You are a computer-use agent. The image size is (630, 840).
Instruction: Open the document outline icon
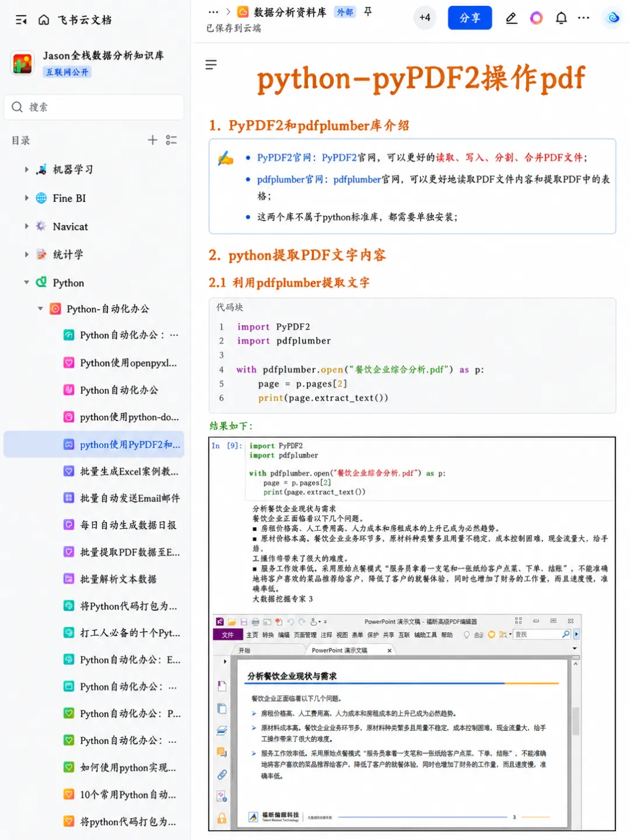click(x=211, y=65)
